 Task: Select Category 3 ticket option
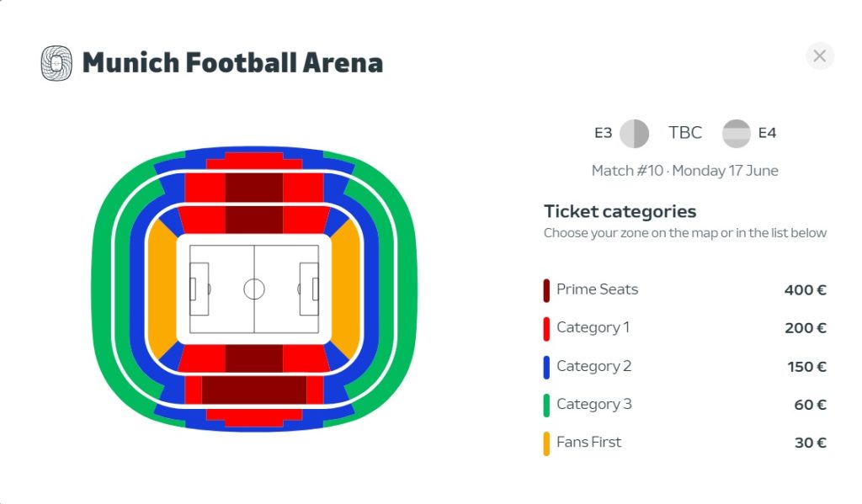[x=685, y=405]
